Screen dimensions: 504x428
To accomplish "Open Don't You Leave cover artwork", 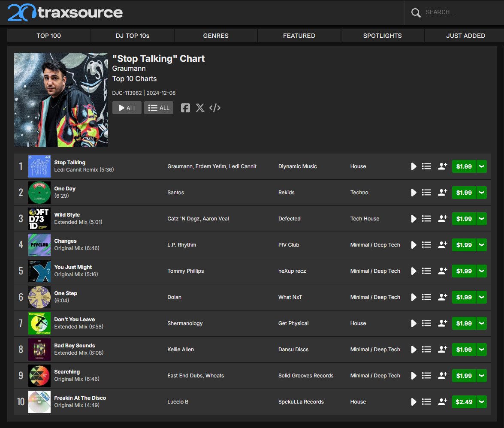I will (x=39, y=323).
